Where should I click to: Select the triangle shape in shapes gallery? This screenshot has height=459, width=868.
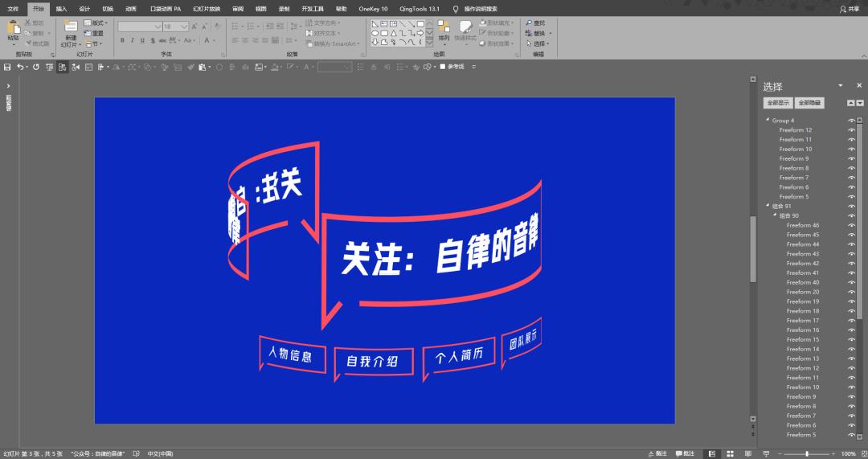[x=393, y=33]
